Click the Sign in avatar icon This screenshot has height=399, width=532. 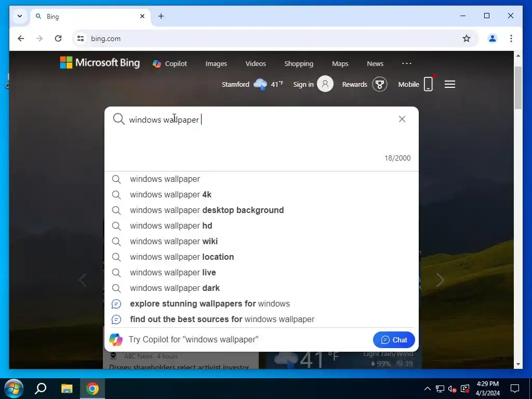tap(325, 84)
